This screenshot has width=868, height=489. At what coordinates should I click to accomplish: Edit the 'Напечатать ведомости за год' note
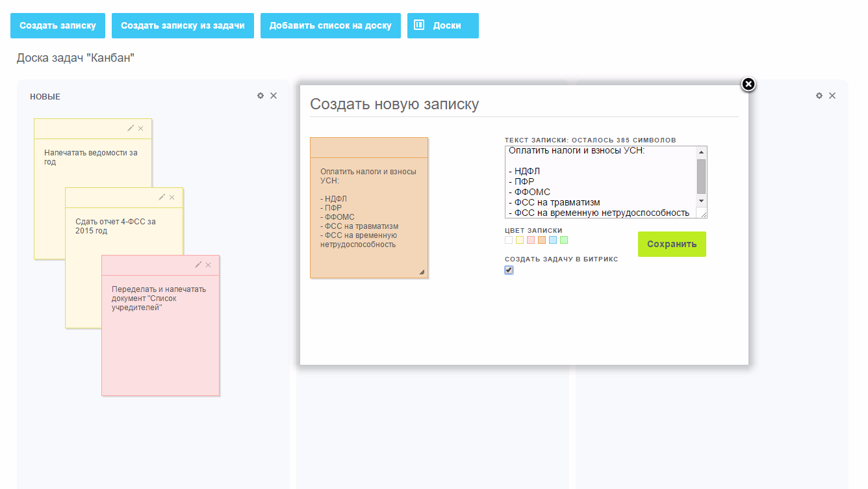(131, 128)
